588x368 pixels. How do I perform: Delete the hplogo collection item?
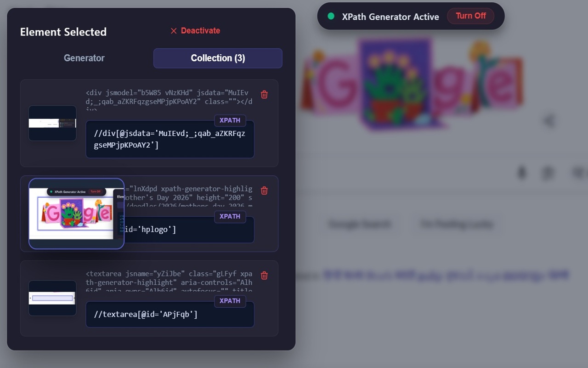(x=264, y=190)
